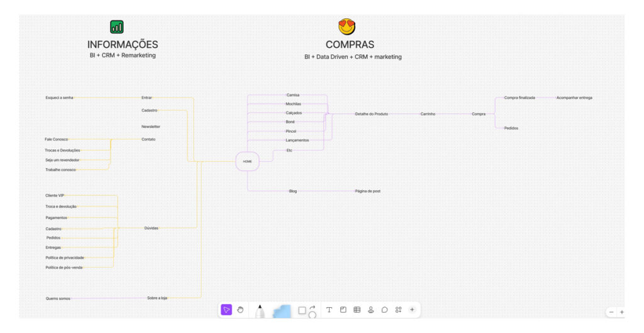Viewport: 644px width, 333px height.
Task: Choose the blue sticky note tool
Action: coord(281,310)
